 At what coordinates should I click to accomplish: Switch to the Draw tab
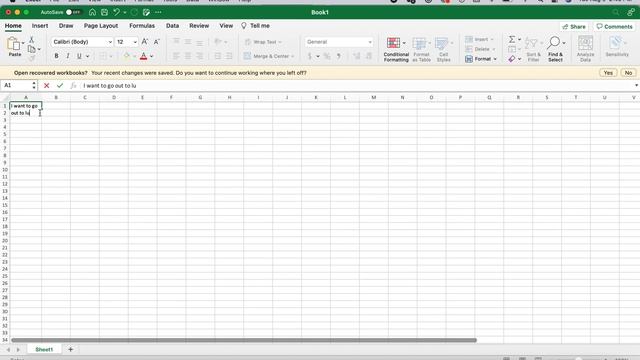(66, 26)
